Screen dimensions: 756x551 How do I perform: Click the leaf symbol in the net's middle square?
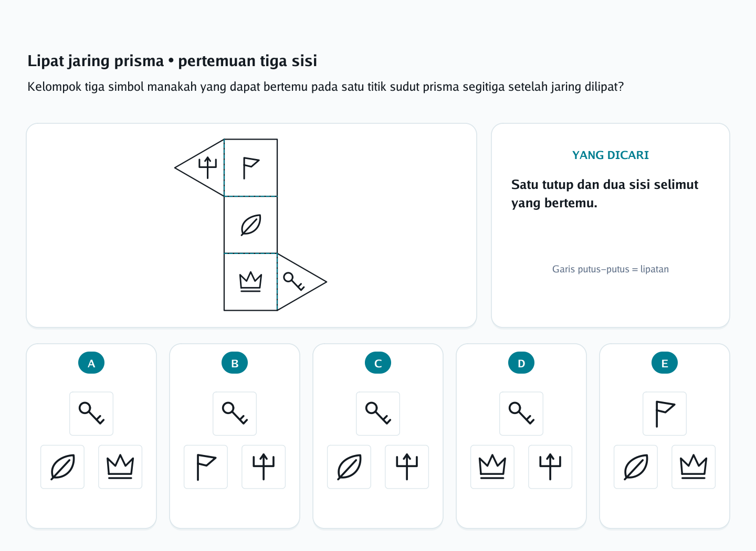coord(250,225)
